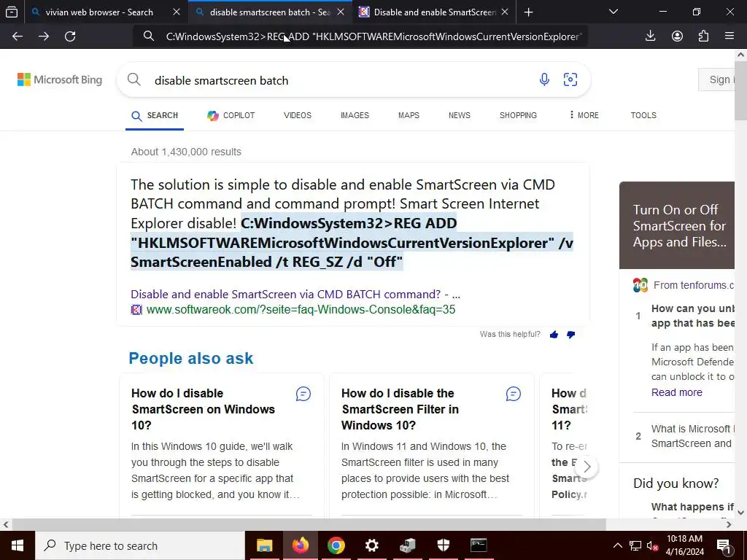The image size is (747, 560).
Task: Open the Firefox hamburger menu
Action: click(729, 36)
